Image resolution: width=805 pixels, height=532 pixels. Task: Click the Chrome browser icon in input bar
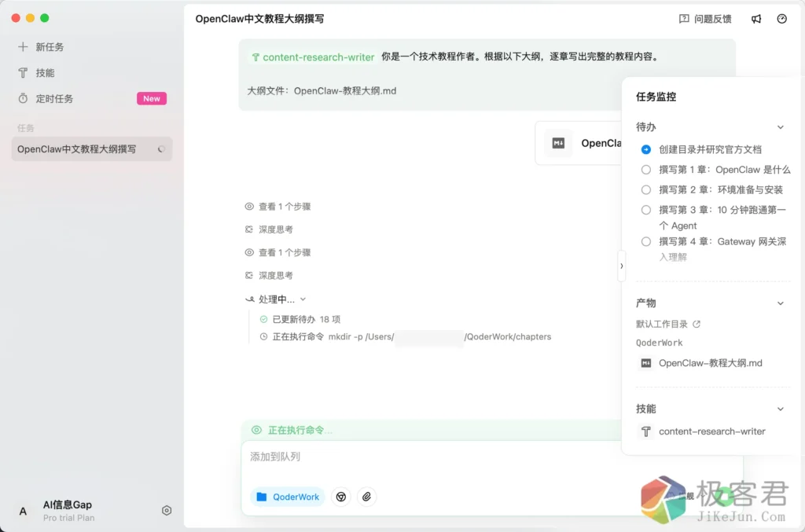340,497
